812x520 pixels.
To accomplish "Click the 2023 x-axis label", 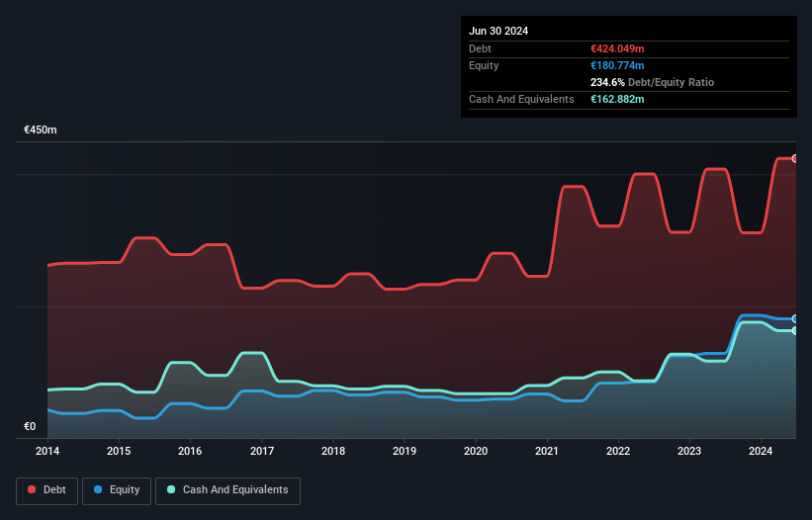I will (689, 451).
